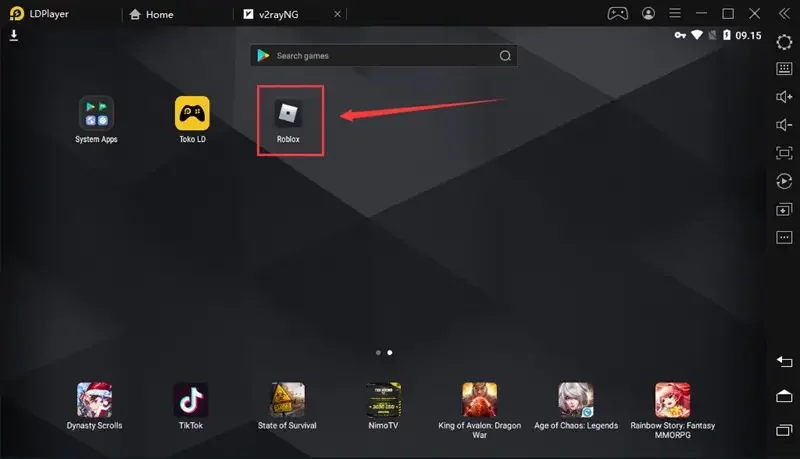Viewport: 800px width, 459px height.
Task: Click the Android back button in sidebar
Action: click(x=784, y=362)
